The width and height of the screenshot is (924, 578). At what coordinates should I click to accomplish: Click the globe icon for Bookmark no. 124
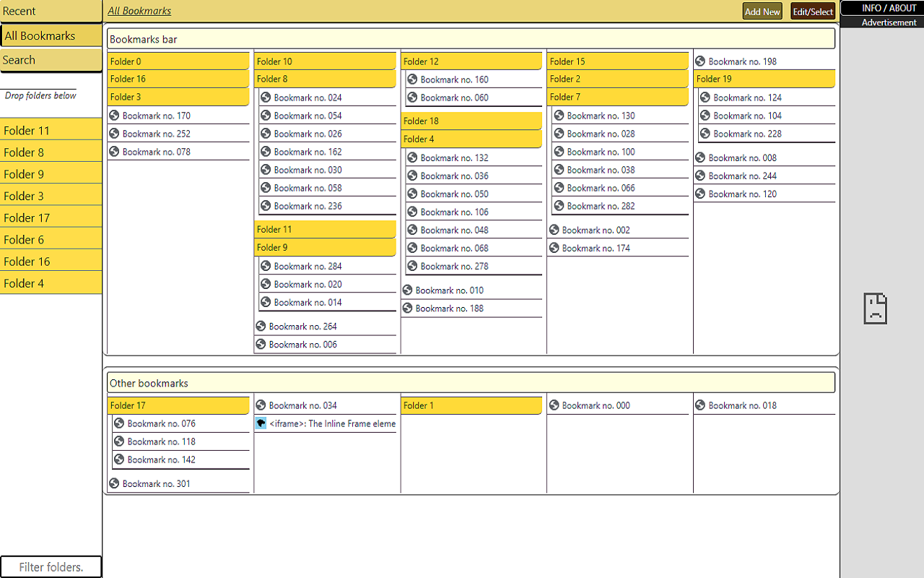coord(704,97)
